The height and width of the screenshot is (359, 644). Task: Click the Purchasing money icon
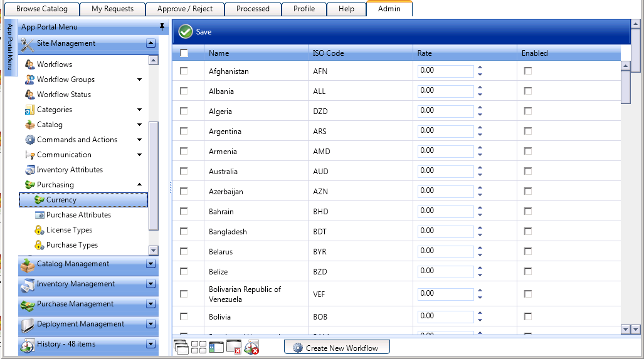click(29, 185)
